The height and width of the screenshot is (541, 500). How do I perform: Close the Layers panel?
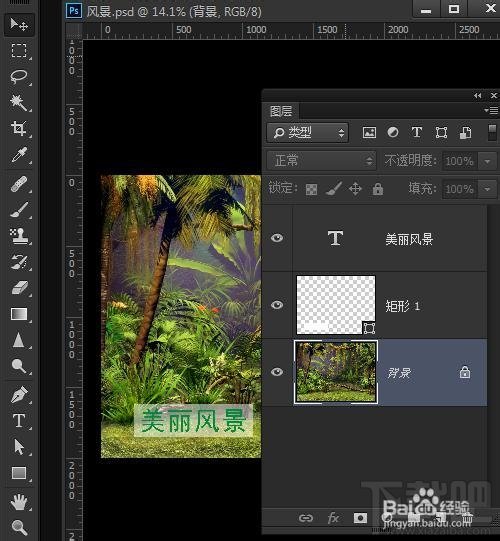494,96
